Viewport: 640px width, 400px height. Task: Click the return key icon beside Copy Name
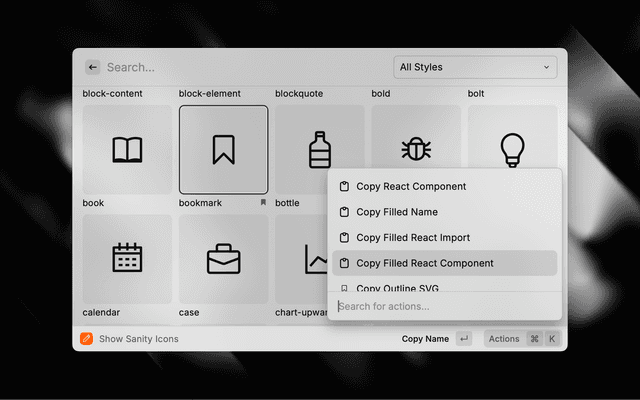point(464,339)
